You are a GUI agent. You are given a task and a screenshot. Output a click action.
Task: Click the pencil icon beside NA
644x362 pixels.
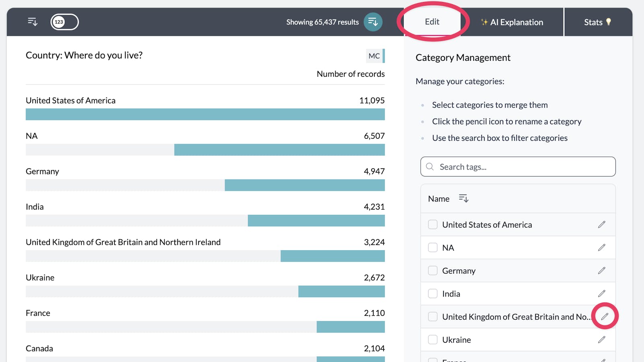602,247
